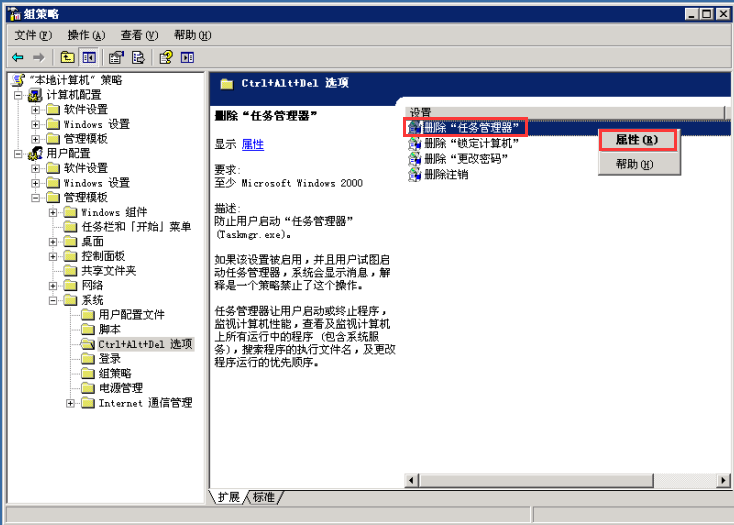This screenshot has height=525, width=734.
Task: Select 任务栏和「开始」菜单 in tree
Action: (x=136, y=227)
